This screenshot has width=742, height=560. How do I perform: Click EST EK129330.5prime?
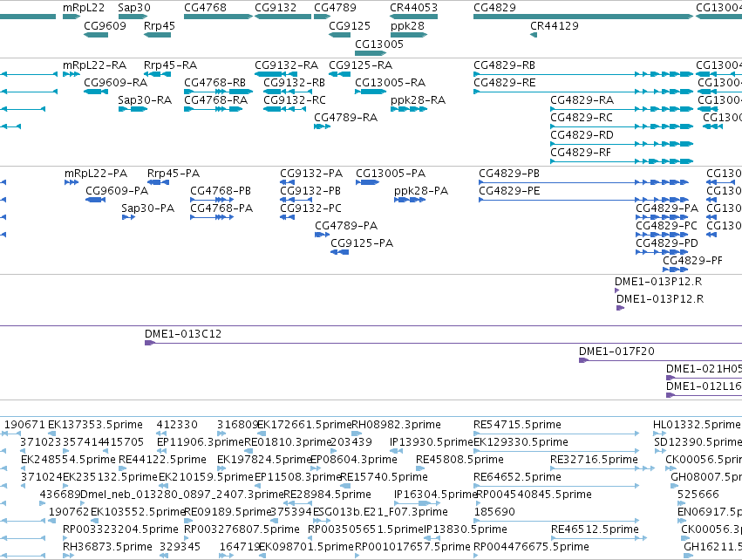click(556, 451)
